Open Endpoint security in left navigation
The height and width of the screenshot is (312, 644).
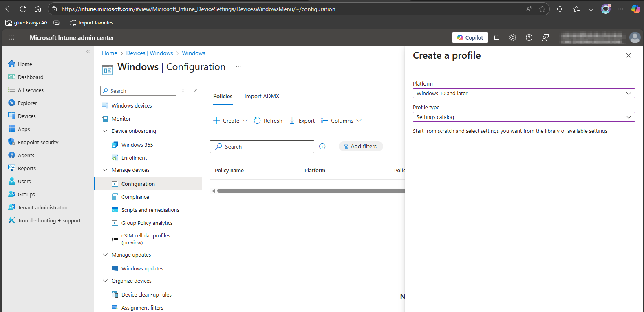coord(38,142)
